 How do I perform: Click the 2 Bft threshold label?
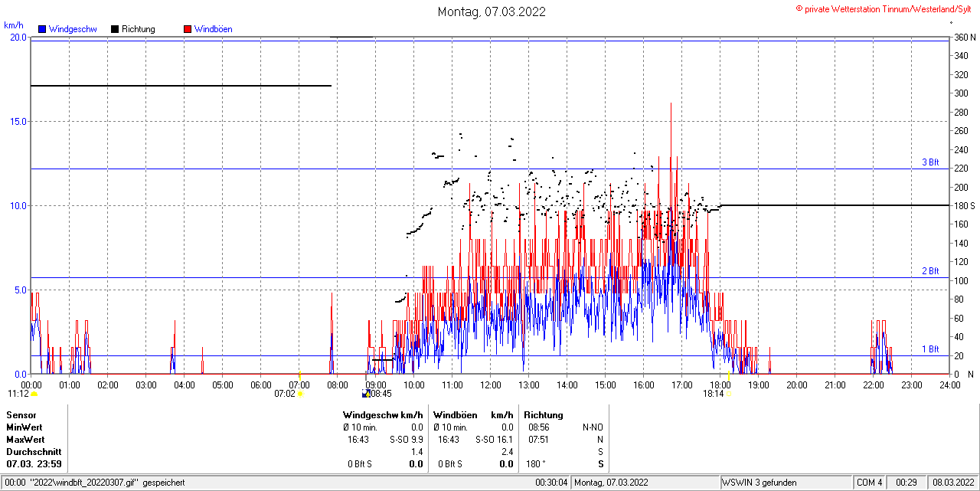point(930,271)
